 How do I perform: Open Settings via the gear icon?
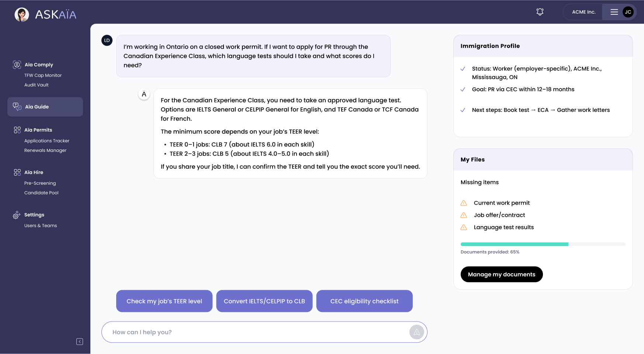[x=17, y=215]
